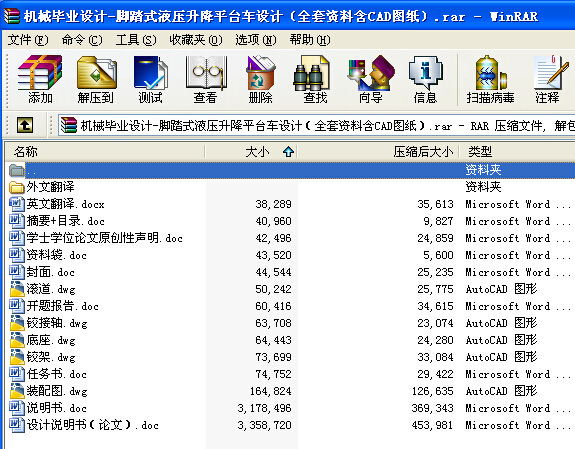Click size value 44,544
The image size is (575, 449).
(274, 272)
